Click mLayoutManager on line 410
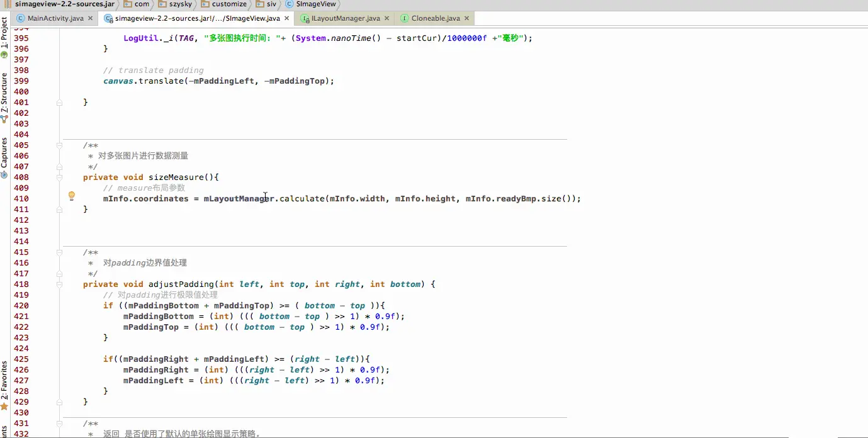Viewport: 868px width, 438px height. pos(239,199)
